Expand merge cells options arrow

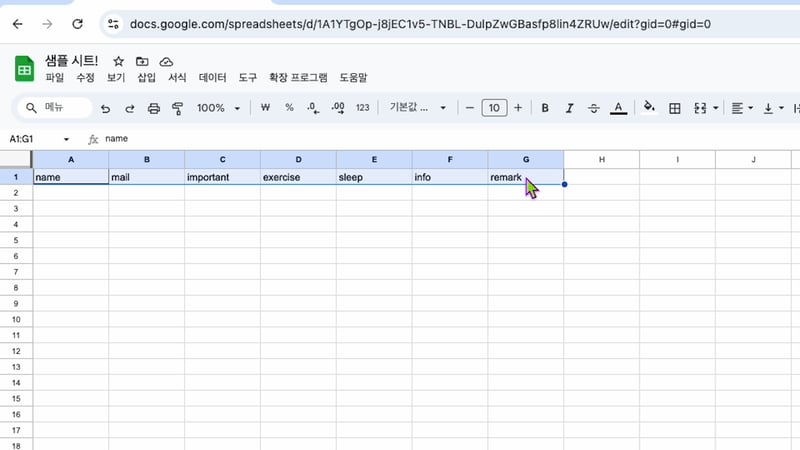pyautogui.click(x=715, y=108)
